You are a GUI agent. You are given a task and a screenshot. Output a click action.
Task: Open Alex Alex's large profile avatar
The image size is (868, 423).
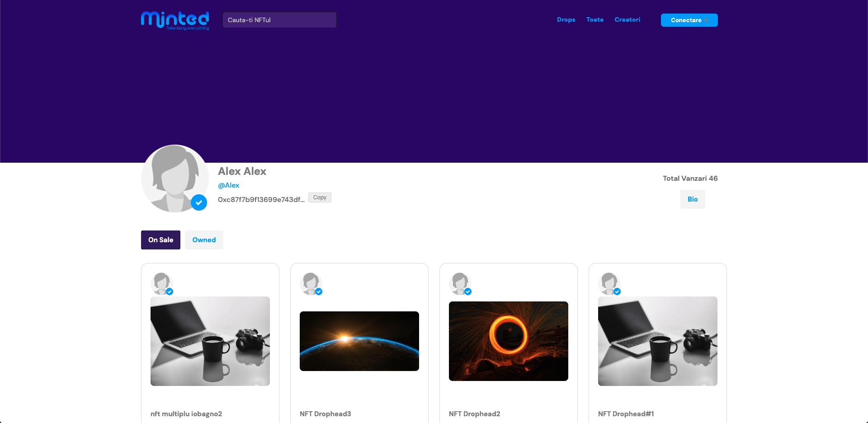click(x=175, y=179)
